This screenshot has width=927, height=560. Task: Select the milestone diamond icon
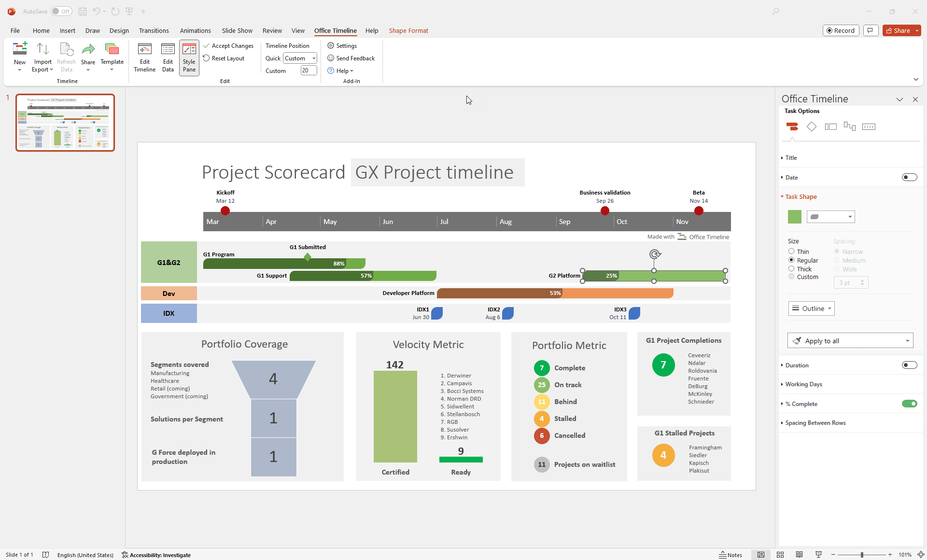[812, 126]
